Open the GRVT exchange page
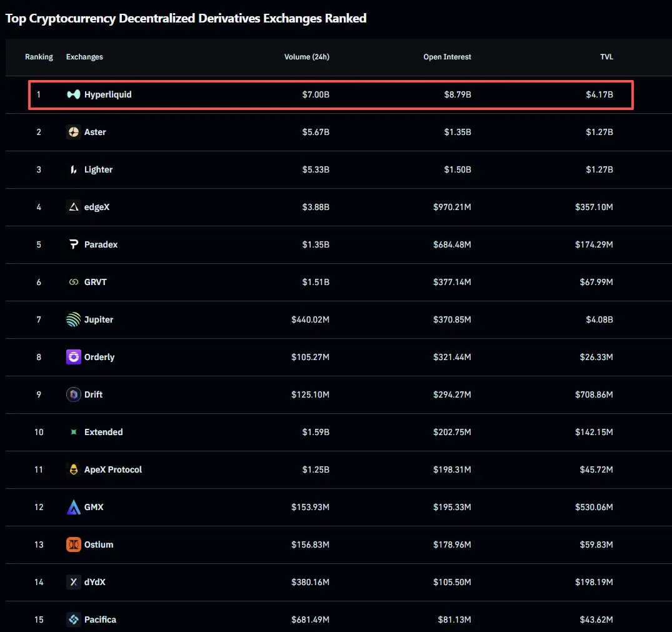 (x=95, y=282)
